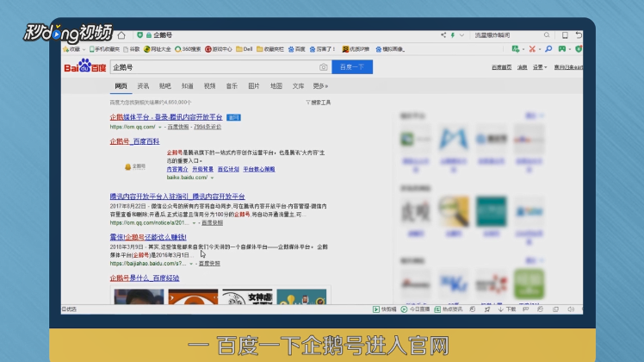
Task: Open the 谷歌 bookmark
Action: coord(132,49)
